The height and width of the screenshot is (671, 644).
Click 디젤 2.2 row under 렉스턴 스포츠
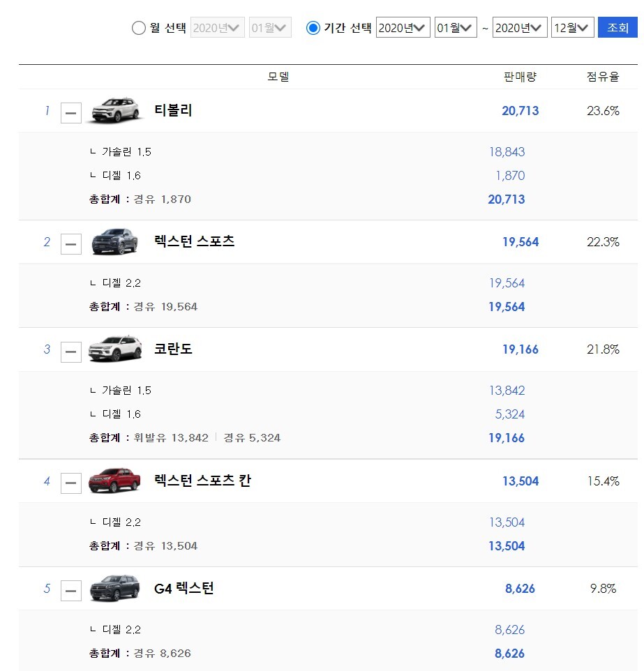115,283
